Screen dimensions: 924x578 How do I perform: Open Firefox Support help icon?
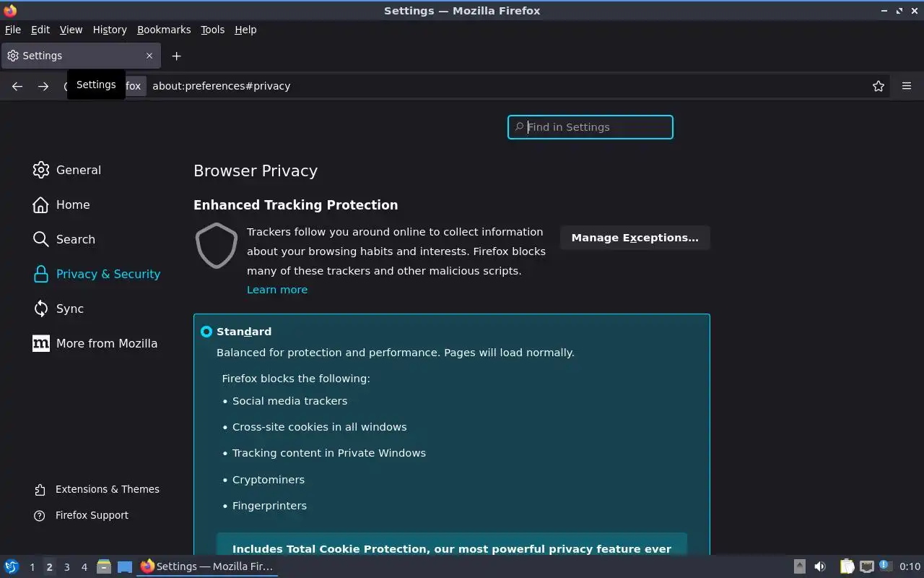tap(40, 516)
